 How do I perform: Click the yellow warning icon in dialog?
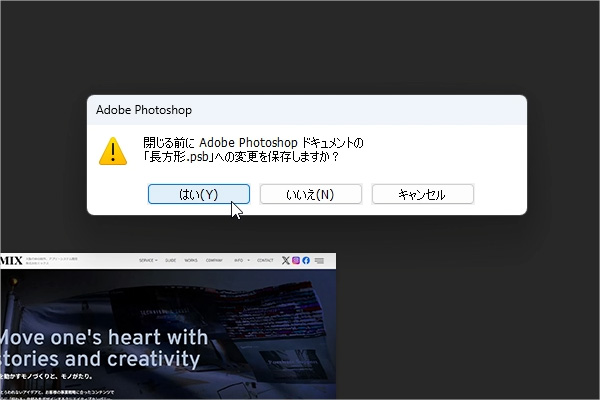click(113, 151)
